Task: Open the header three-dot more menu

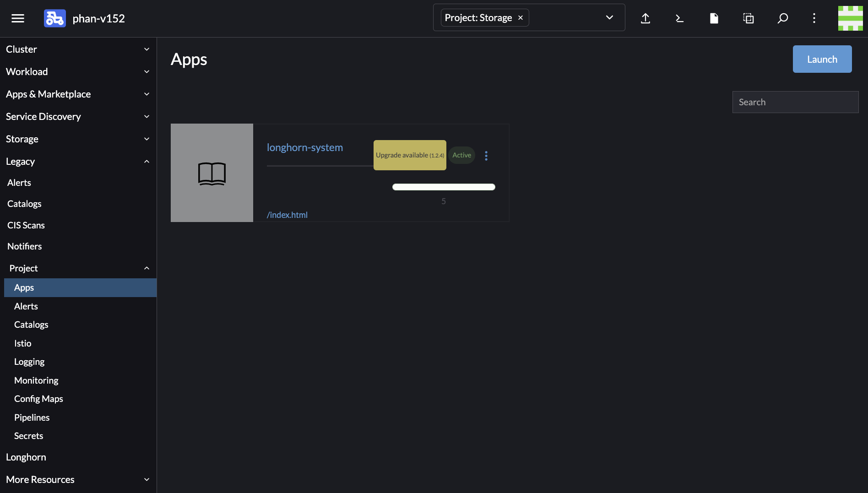Action: (814, 18)
